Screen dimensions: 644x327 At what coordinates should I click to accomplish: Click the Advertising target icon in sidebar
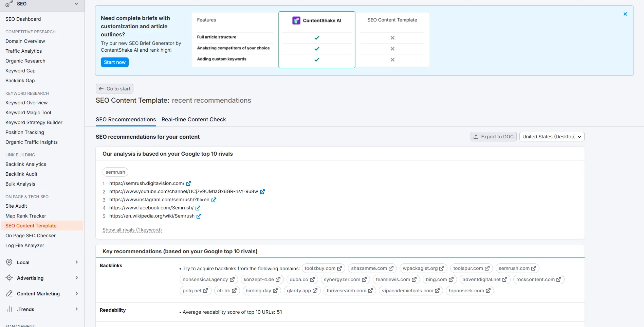(x=9, y=278)
